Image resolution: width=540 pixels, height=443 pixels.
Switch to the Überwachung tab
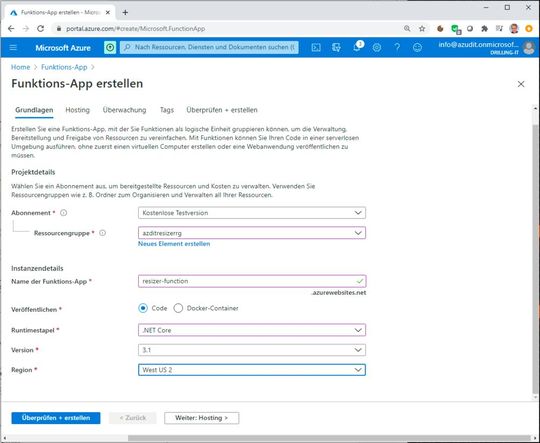pos(124,110)
